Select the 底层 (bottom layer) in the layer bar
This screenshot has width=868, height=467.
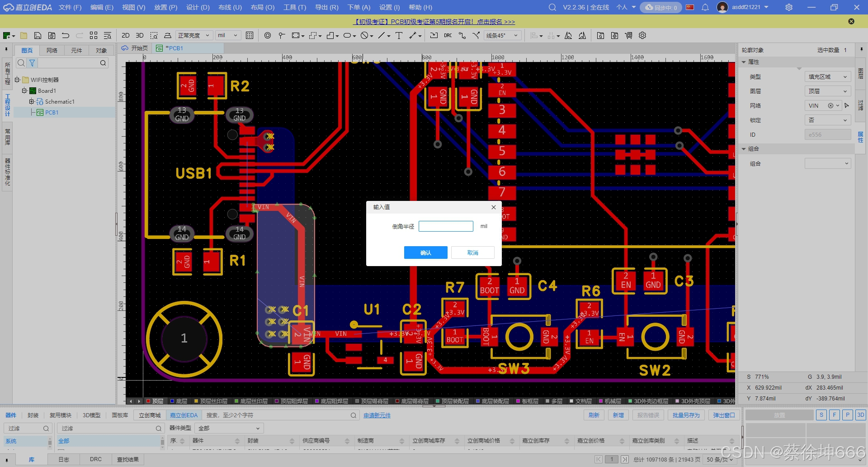(x=179, y=401)
